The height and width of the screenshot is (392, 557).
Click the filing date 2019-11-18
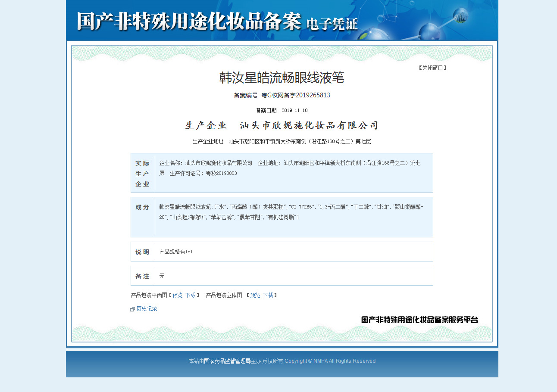(x=294, y=110)
